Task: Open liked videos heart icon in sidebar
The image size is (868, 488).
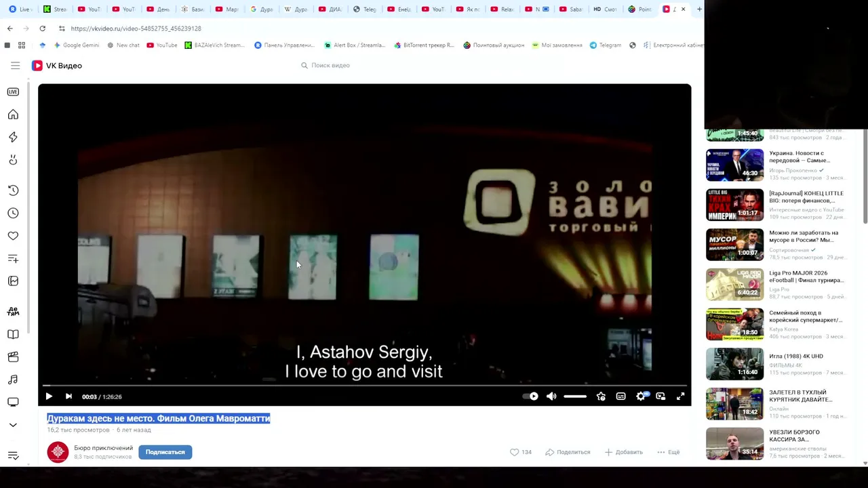Action: [13, 236]
